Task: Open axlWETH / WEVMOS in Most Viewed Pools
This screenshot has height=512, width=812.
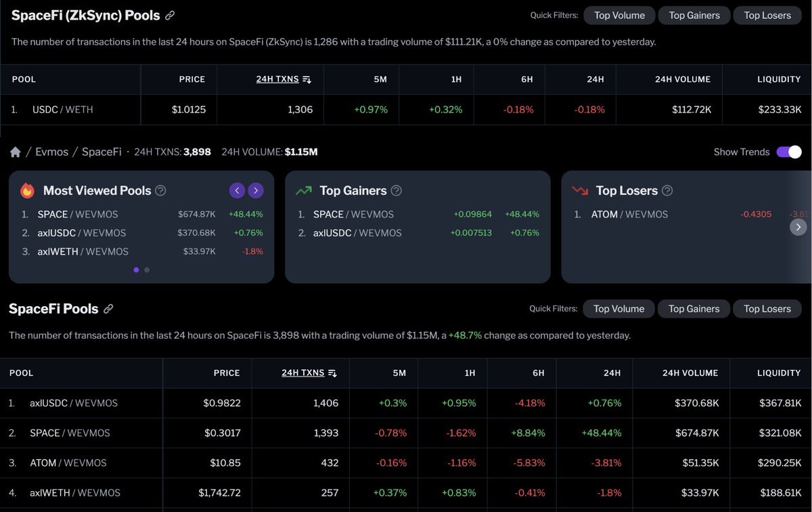Action: 83,251
